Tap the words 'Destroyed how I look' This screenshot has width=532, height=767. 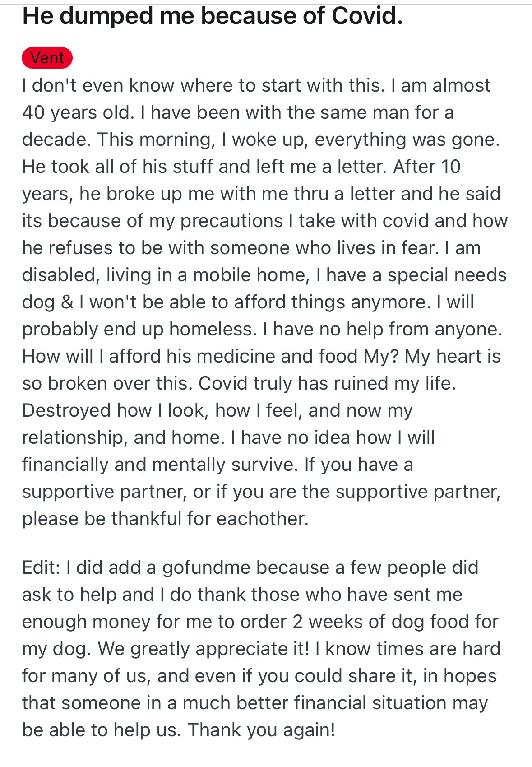116,410
